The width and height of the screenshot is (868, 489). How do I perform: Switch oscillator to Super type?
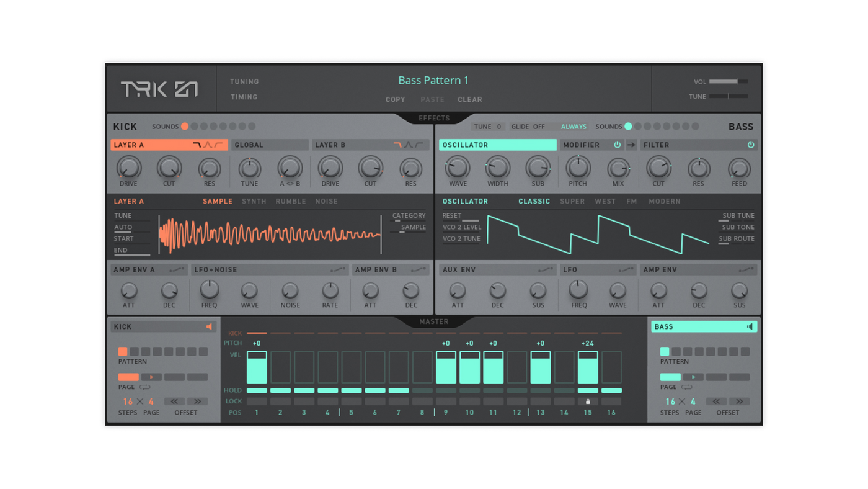click(572, 201)
